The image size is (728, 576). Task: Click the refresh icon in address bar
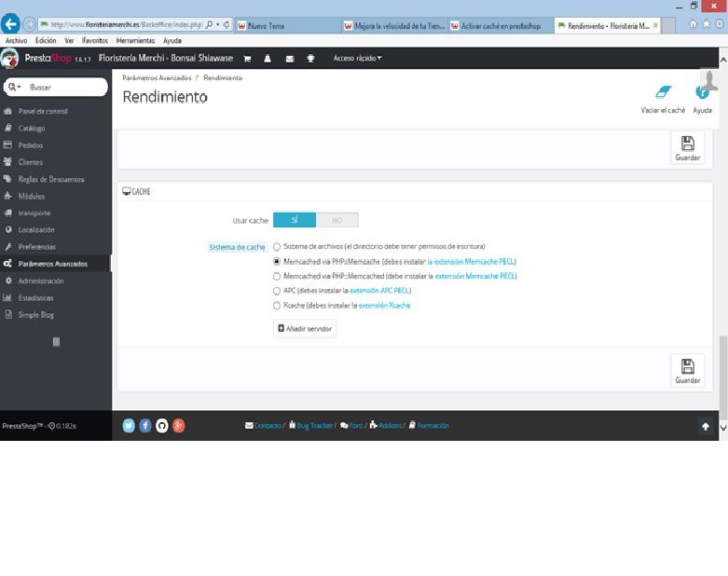(x=227, y=24)
